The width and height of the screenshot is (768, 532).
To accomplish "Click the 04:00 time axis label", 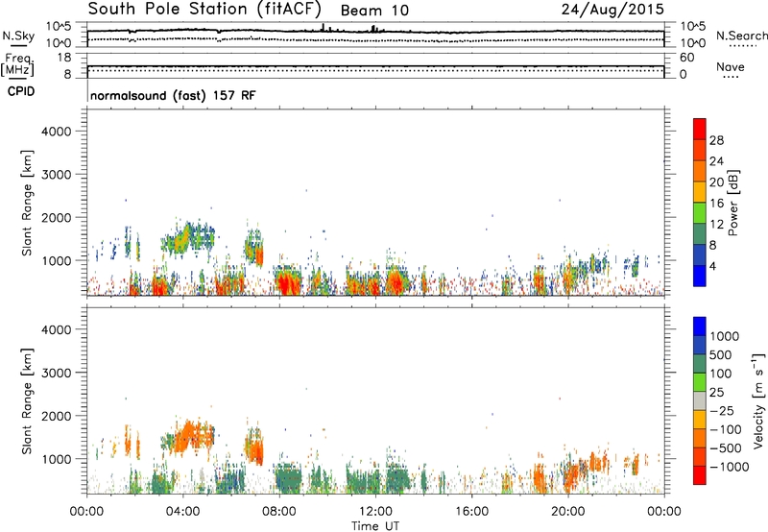I will (x=182, y=512).
